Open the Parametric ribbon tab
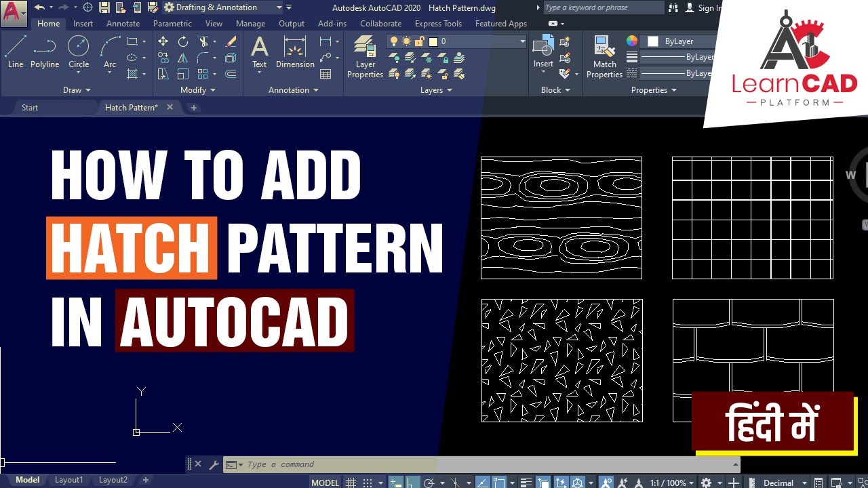Screen dimensions: 868x488 click(172, 24)
